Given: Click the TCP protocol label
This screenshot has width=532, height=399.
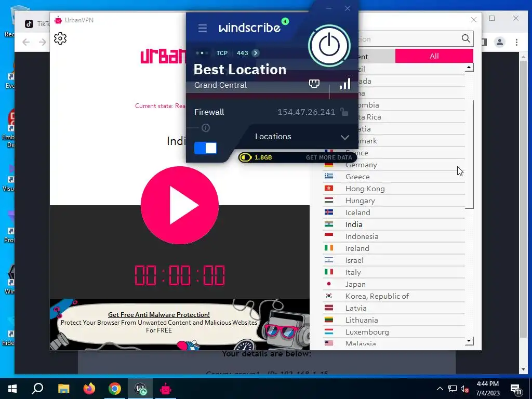Looking at the screenshot, I should coord(222,53).
